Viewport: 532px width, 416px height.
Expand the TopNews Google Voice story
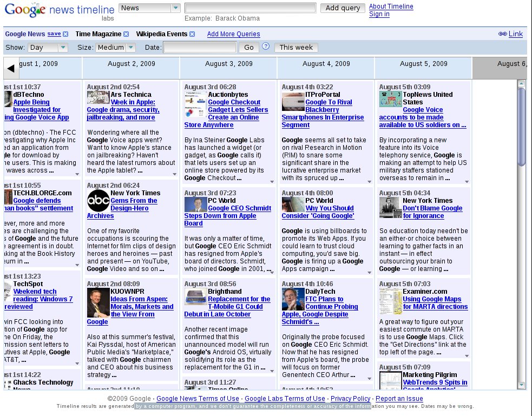[467, 182]
